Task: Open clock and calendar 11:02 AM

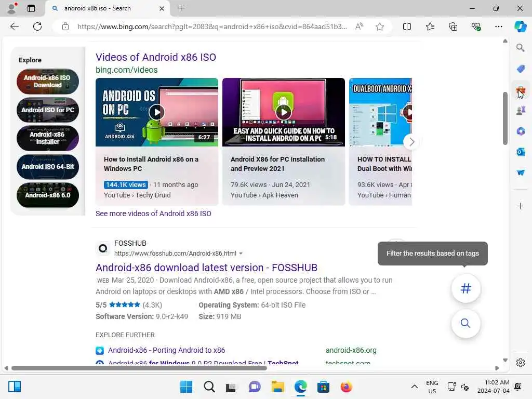Action: pos(493,387)
